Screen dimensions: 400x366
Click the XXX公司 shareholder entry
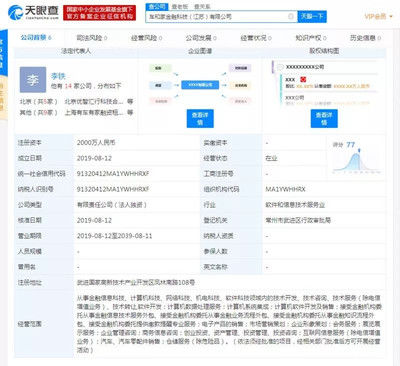[x=295, y=98]
